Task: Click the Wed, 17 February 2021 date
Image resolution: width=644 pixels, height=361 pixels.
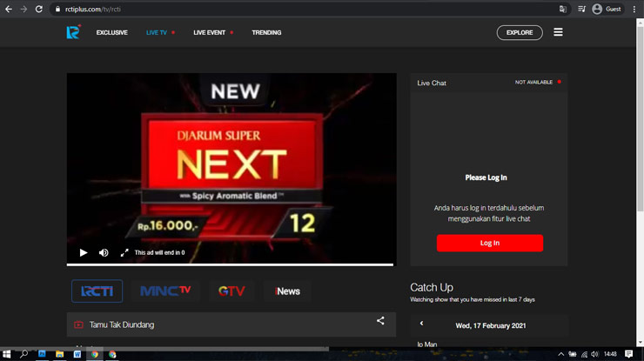Action: [x=490, y=325]
